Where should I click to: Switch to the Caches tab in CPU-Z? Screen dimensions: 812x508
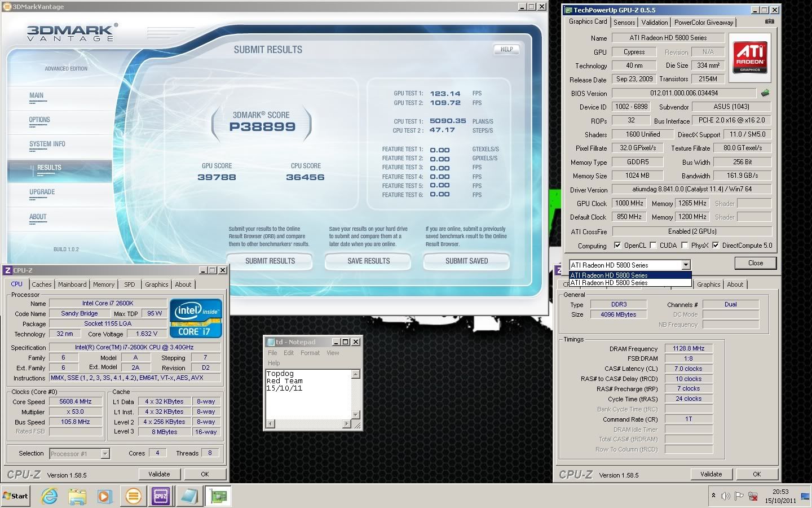(41, 284)
